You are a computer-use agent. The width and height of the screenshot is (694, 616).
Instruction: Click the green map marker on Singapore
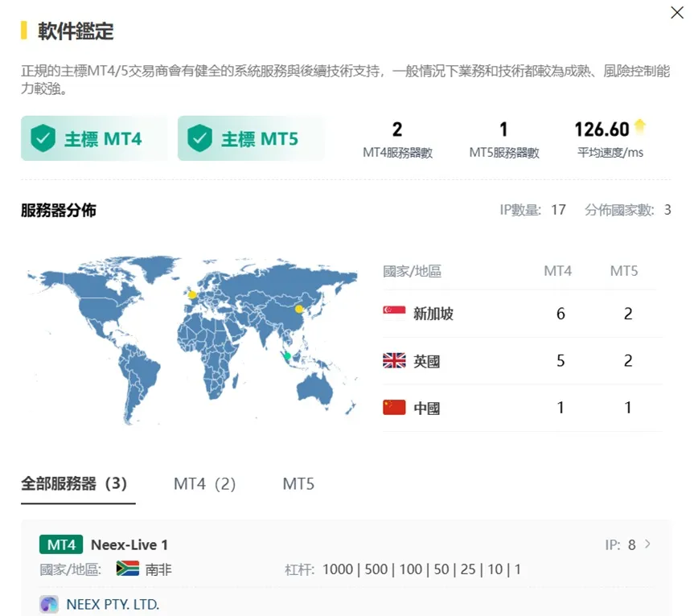(x=287, y=355)
